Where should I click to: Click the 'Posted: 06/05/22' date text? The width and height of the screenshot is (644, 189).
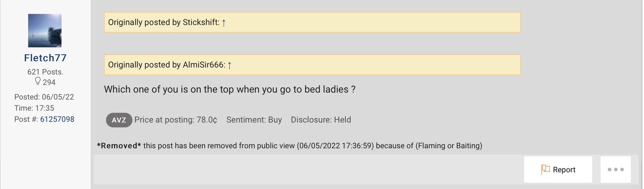click(x=44, y=97)
